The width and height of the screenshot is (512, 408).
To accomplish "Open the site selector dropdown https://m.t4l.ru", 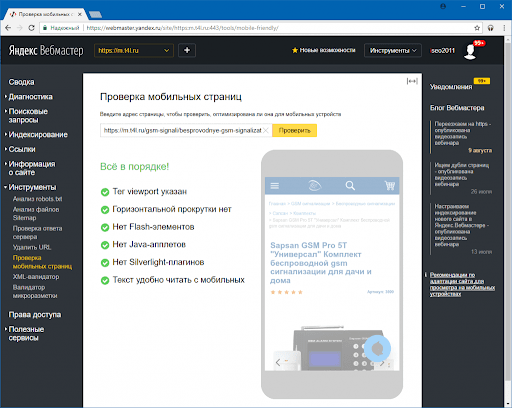I will coord(134,51).
